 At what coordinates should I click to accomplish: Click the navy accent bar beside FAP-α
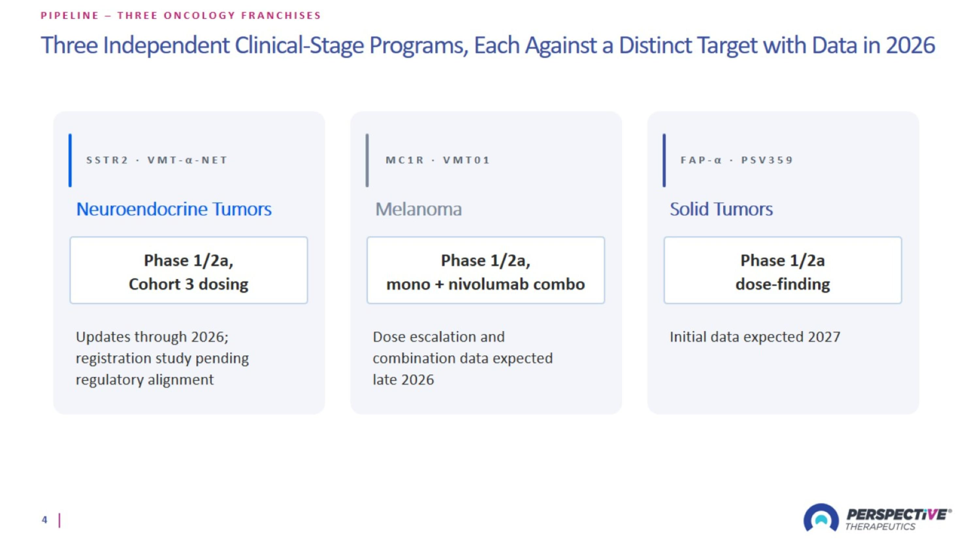click(664, 160)
